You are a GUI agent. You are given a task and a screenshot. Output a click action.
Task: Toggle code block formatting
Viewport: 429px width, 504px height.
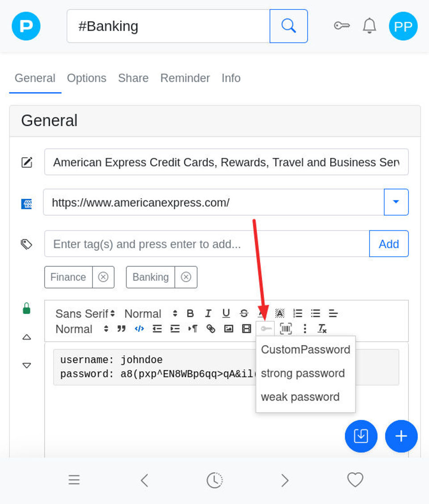point(139,329)
